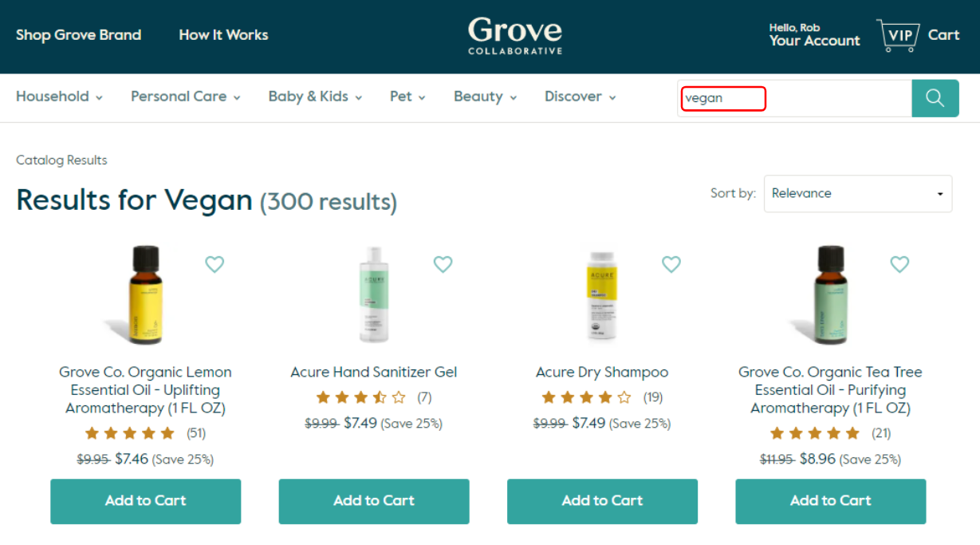Open the Acure Dry Shampoo title link
This screenshot has height=545, width=980.
602,373
